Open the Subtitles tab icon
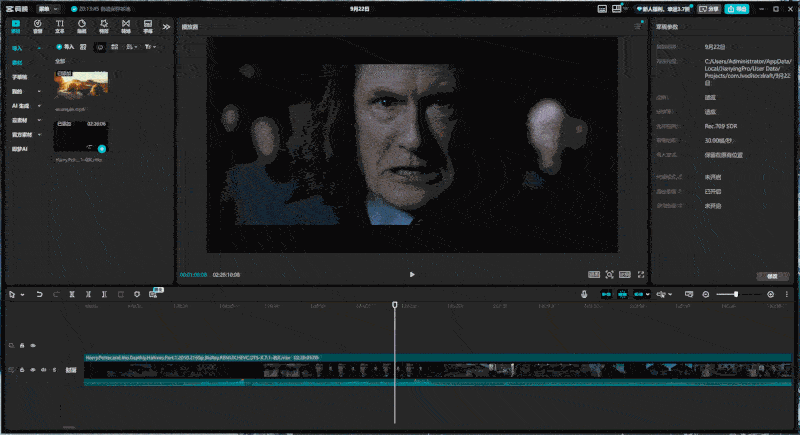Viewport: 800px width, 435px height. click(147, 26)
